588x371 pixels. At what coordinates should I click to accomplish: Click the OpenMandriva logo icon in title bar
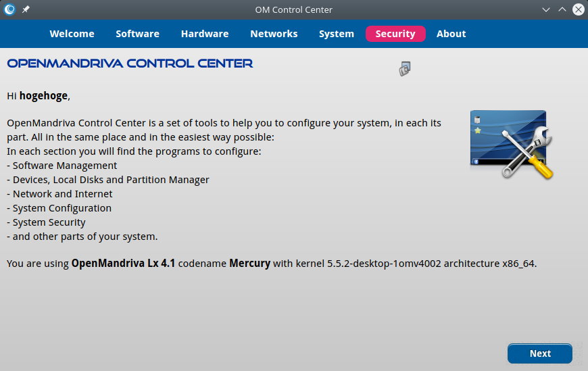(9, 9)
